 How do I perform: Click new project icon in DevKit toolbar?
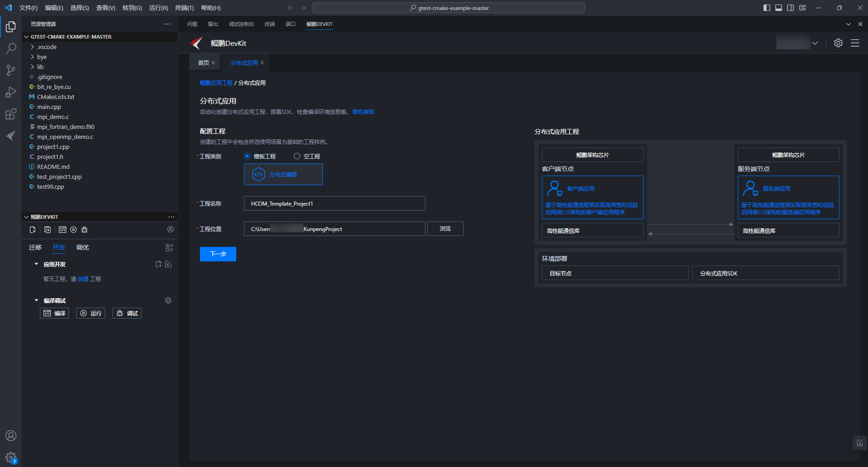click(x=33, y=230)
